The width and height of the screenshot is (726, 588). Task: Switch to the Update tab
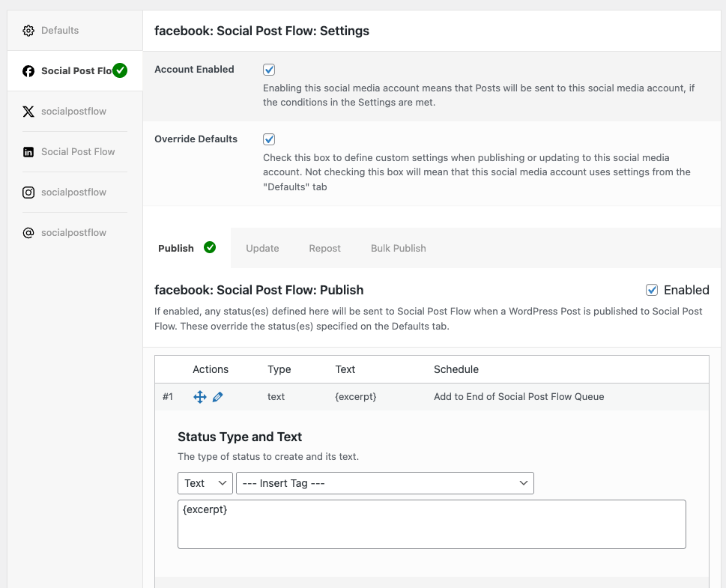click(x=262, y=248)
